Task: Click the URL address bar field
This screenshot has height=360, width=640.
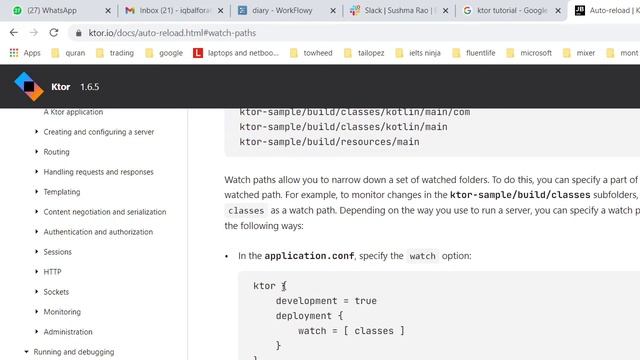Action: coord(354,33)
